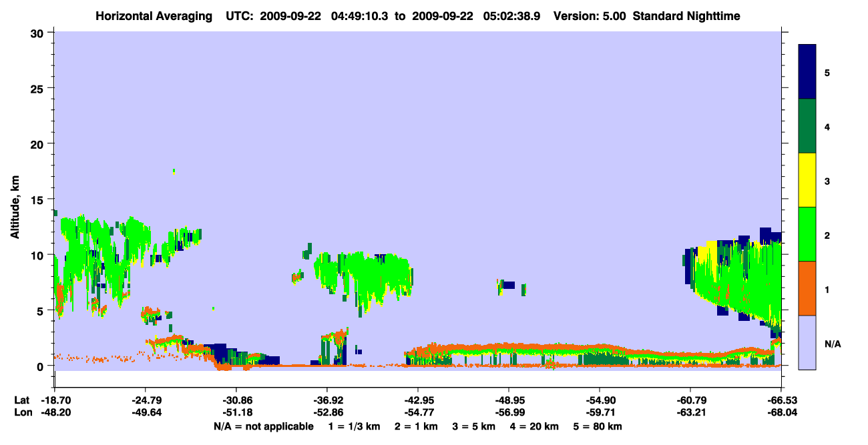The height and width of the screenshot is (445, 868).
Task: Click the 'Standard Nighttime' label
Action: point(686,16)
